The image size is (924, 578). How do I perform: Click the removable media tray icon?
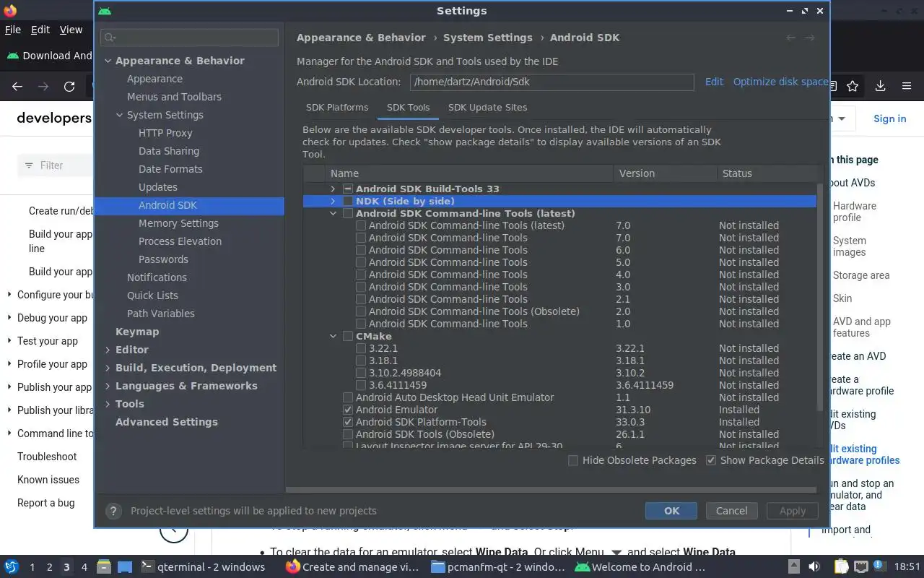(x=794, y=567)
